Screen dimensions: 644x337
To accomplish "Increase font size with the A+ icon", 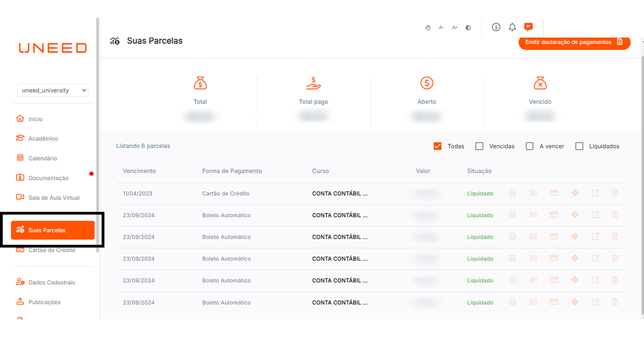I will pyautogui.click(x=455, y=28).
